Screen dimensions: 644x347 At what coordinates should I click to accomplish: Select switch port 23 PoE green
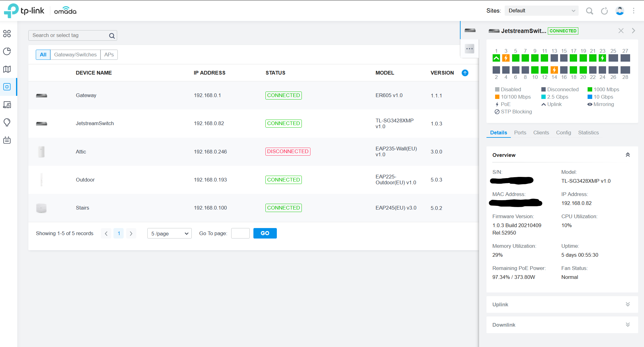[x=602, y=58]
